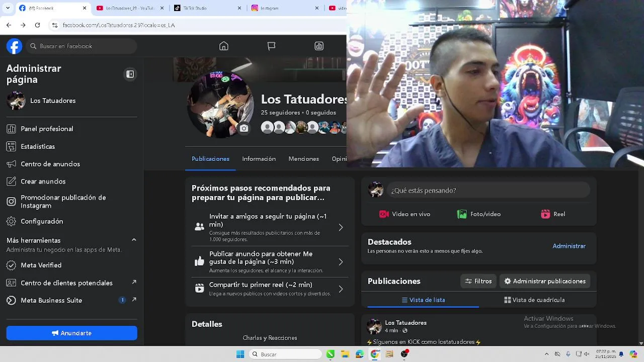Switch to the Publicaciones tab
Viewport: 644px width, 362px height.
[210, 159]
